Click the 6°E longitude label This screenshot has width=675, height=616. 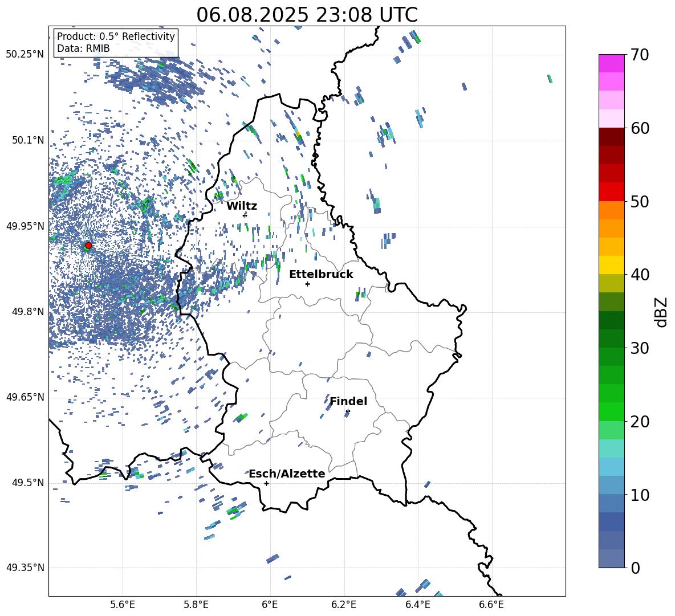click(270, 605)
